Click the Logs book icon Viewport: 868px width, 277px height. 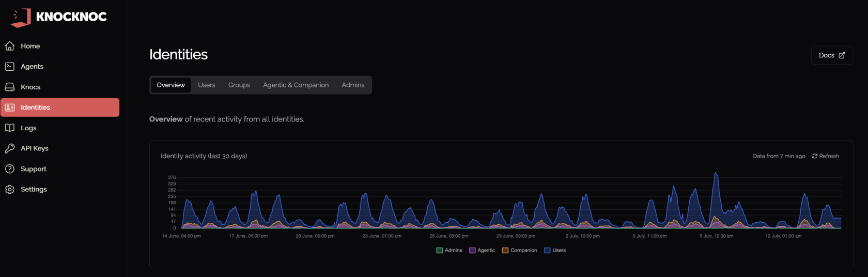(10, 128)
